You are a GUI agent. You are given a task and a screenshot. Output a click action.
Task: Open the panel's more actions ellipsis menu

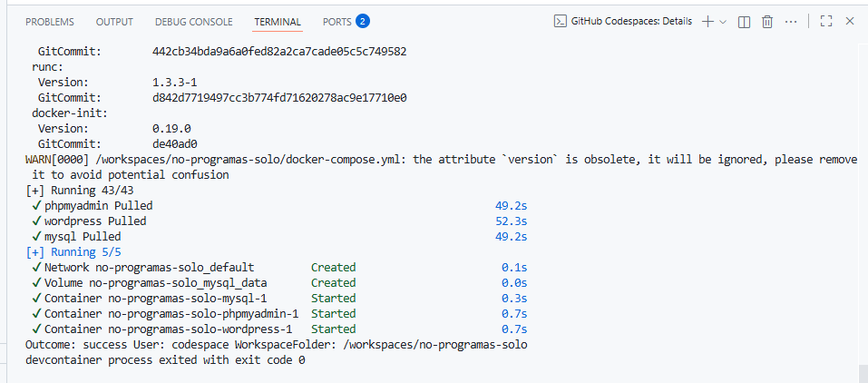coord(792,21)
